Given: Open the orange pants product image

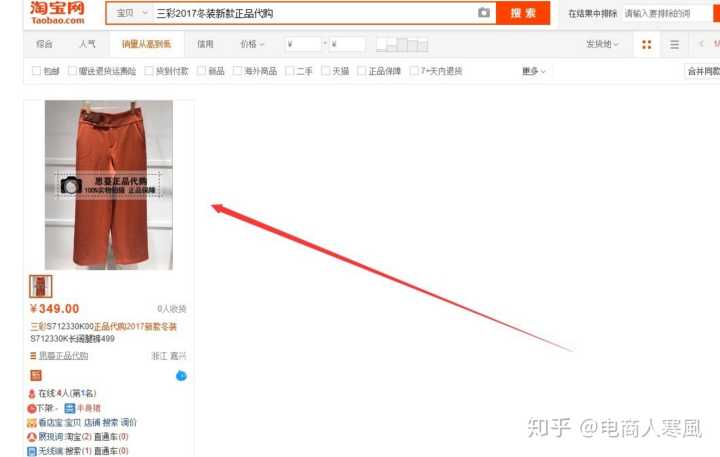Looking at the screenshot, I should pyautogui.click(x=109, y=185).
